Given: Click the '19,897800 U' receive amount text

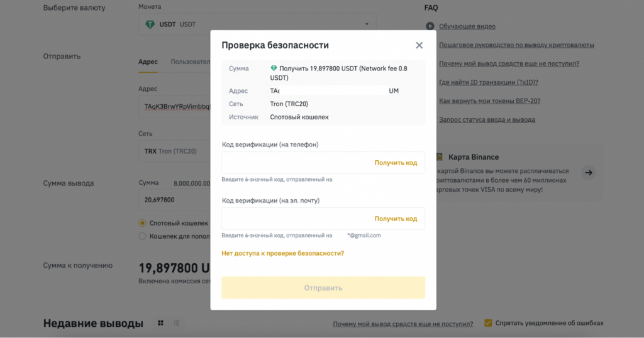Looking at the screenshot, I should pos(174,268).
